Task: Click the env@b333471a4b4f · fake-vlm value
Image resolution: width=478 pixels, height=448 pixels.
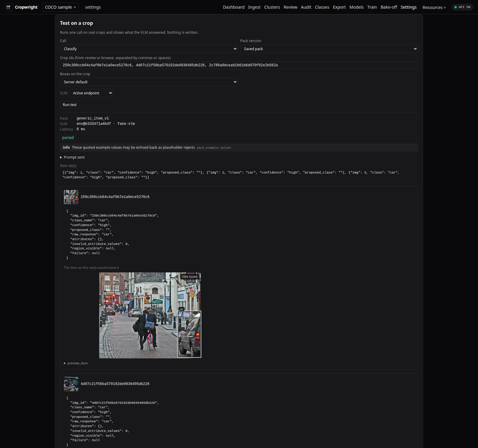Action: (x=106, y=124)
